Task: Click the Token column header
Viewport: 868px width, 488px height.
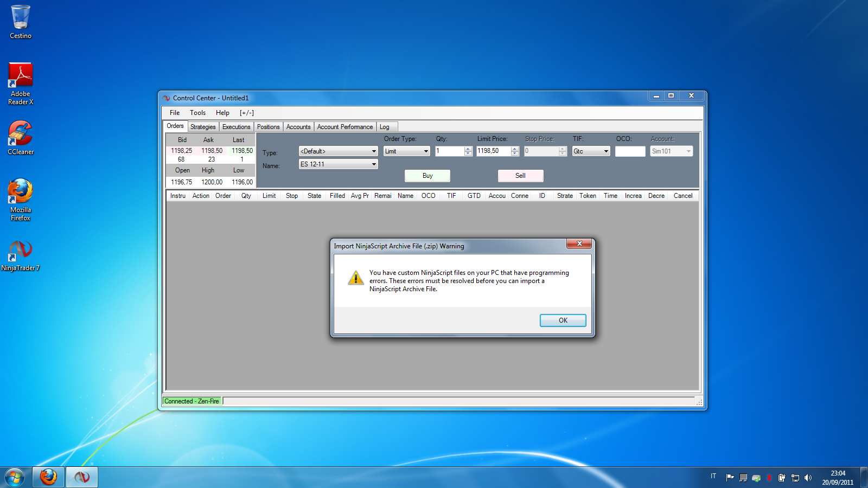Action: click(x=588, y=196)
